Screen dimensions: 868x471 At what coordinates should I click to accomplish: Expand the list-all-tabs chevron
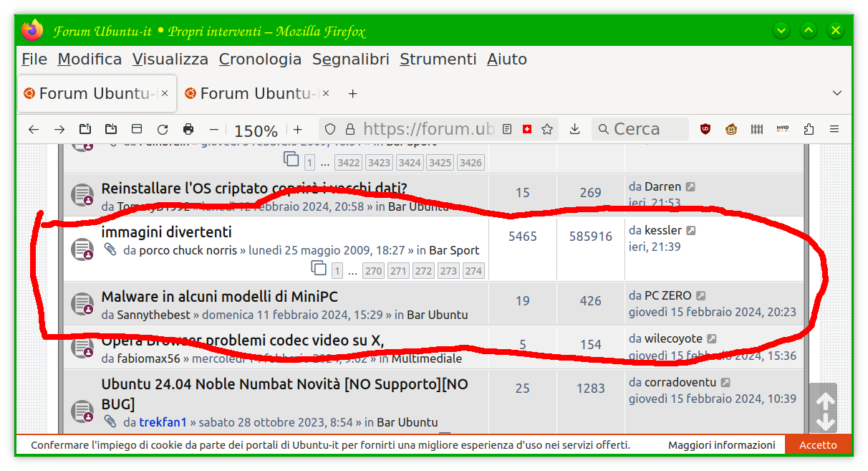coord(837,94)
